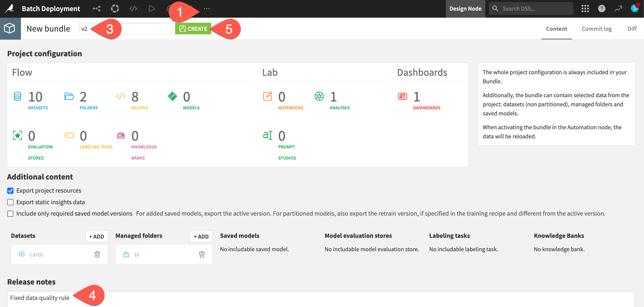Select the code notebooks icon in the header
The width and height of the screenshot is (644, 307).
tap(133, 8)
